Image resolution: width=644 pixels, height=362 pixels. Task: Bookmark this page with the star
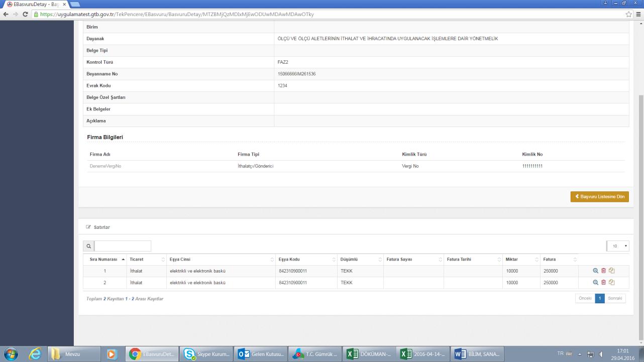tap(629, 14)
